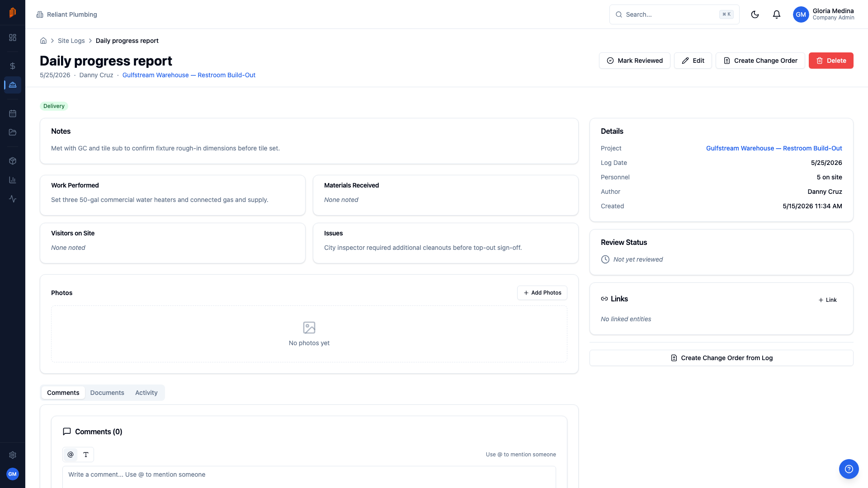Open the dollar sign finance icon

(13, 66)
